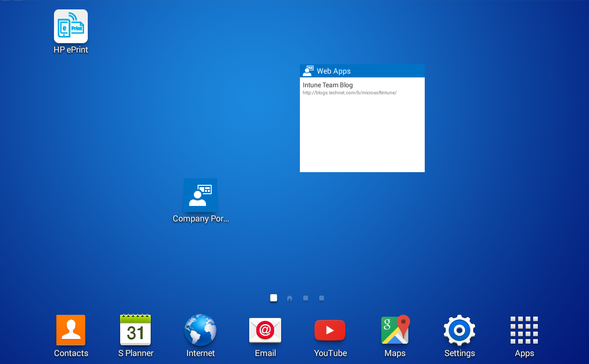Open the Contacts app from the dock
Image resolution: width=589 pixels, height=364 pixels.
70,330
